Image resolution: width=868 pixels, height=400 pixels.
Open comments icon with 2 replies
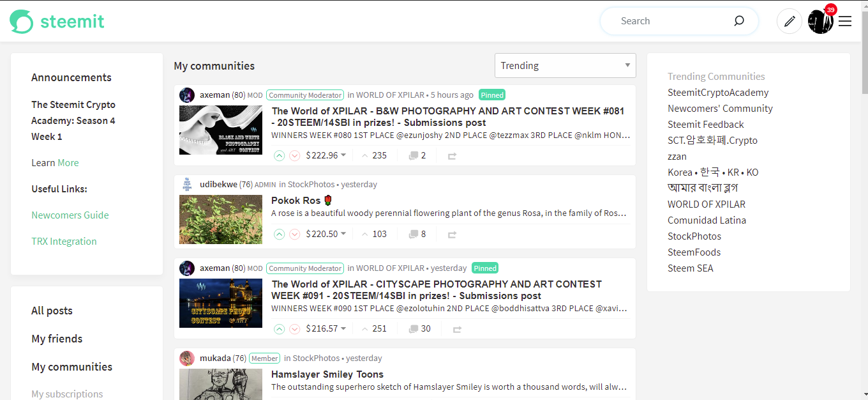pos(417,155)
